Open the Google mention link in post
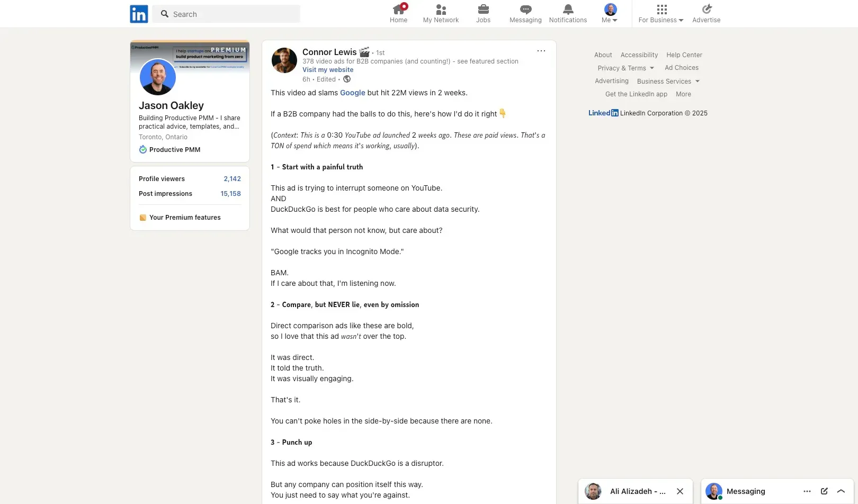This screenshot has height=504, width=858. click(x=353, y=93)
